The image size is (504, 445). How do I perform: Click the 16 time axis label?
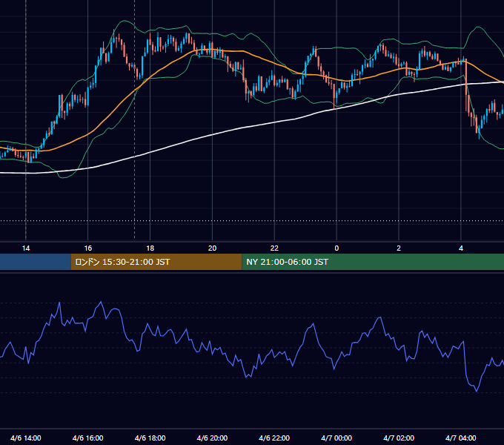pyautogui.click(x=87, y=248)
